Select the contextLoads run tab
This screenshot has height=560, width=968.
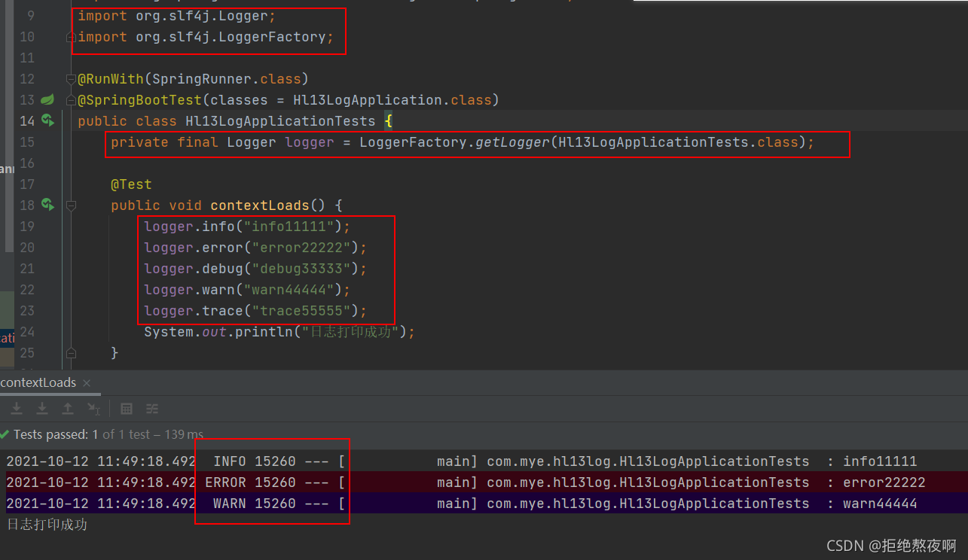pos(38,382)
